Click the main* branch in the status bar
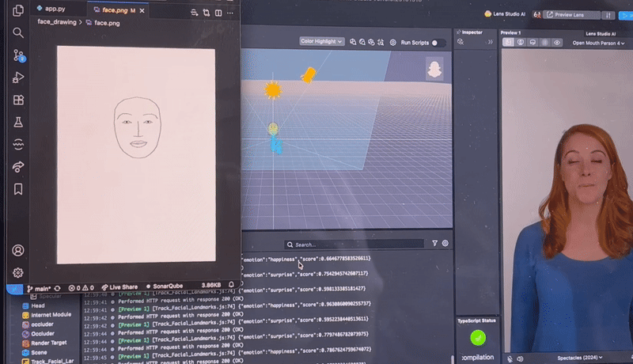Image resolution: width=633 pixels, height=364 pixels. (x=39, y=289)
